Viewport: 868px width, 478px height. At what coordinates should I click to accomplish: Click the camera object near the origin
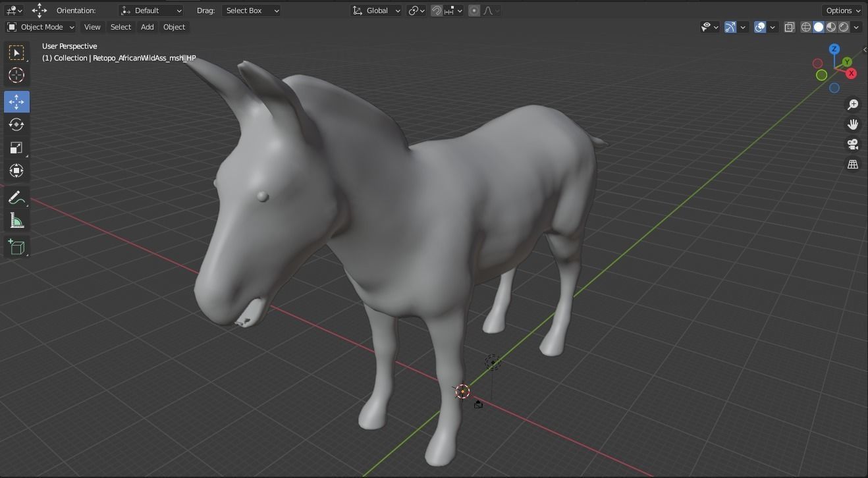[x=478, y=404]
